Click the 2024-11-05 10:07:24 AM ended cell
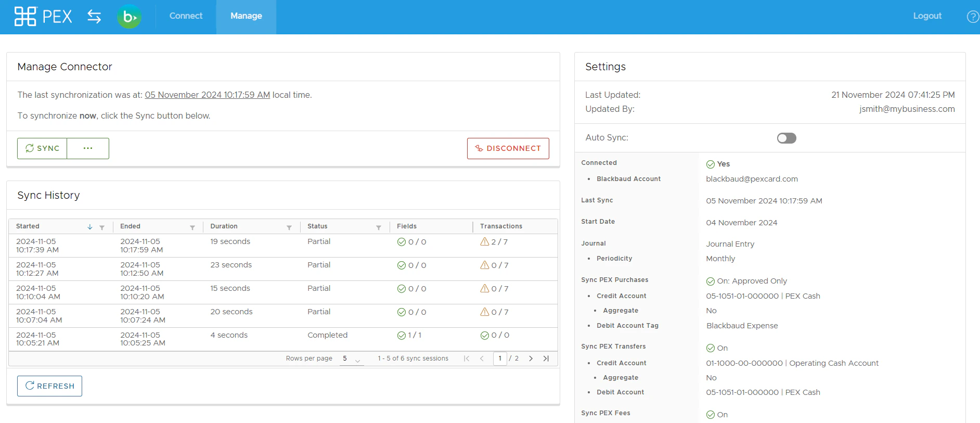The width and height of the screenshot is (980, 423). 143,316
